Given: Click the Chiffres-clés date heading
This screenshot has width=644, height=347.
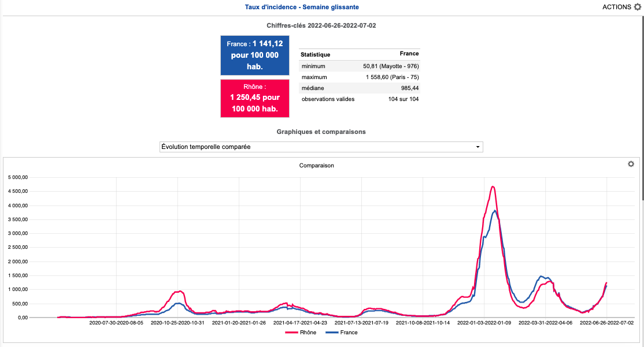Looking at the screenshot, I should click(321, 25).
